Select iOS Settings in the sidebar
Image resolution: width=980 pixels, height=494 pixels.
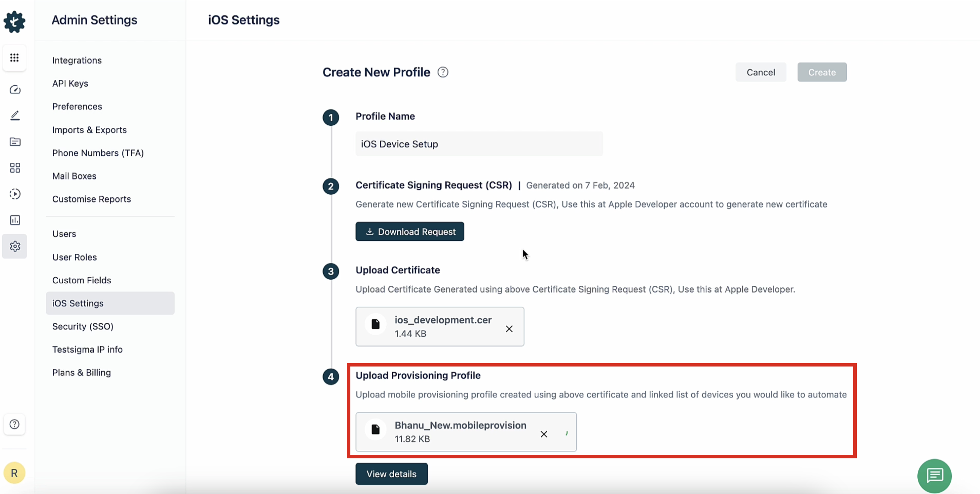click(x=78, y=303)
